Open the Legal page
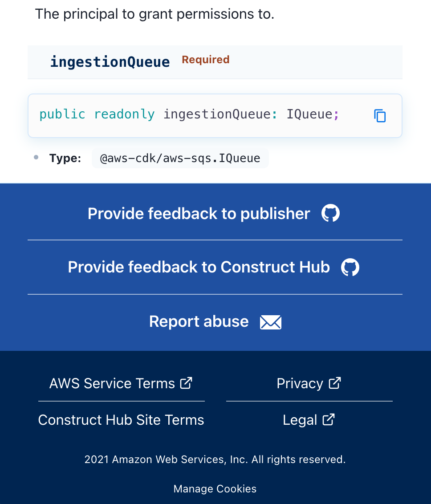The height and width of the screenshot is (504, 431). click(300, 420)
